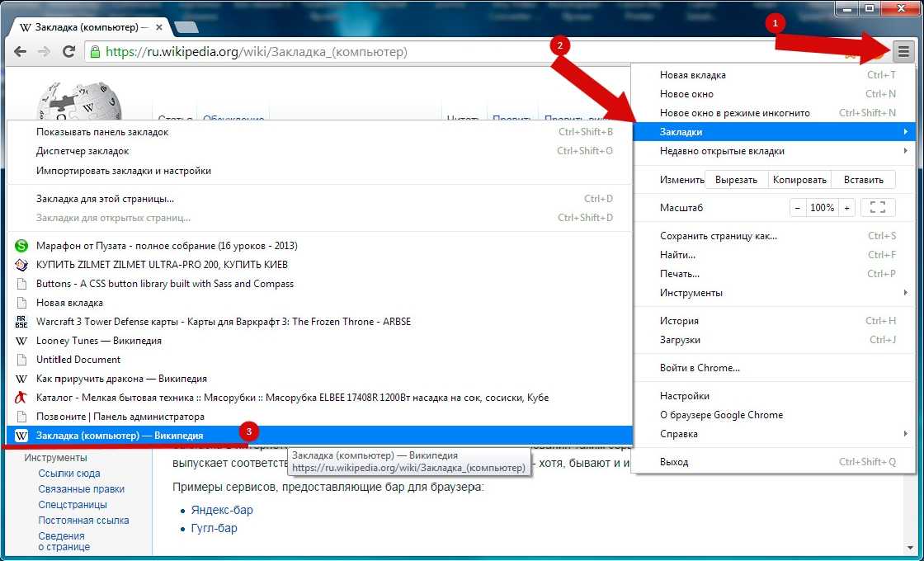This screenshot has width=924, height=561.
Task: Open Новое окно в режиме инкогнито
Action: (x=775, y=112)
